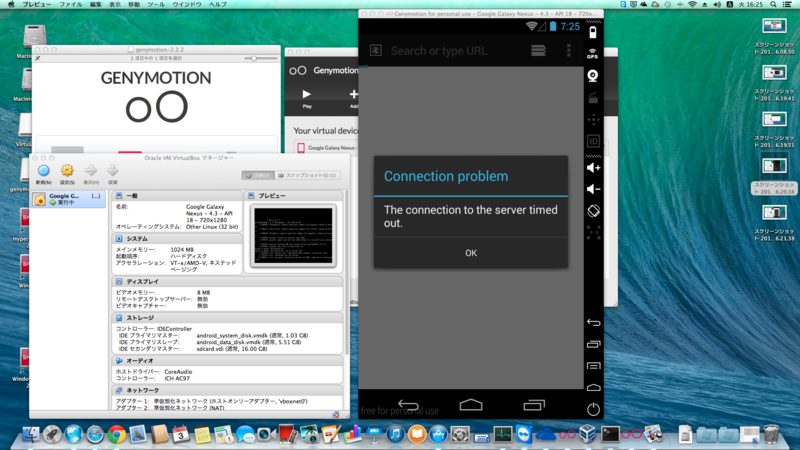Viewport: 800px width, 450px height.
Task: Switch to the Snapshots tab in VirtualBox
Action: coord(307,175)
